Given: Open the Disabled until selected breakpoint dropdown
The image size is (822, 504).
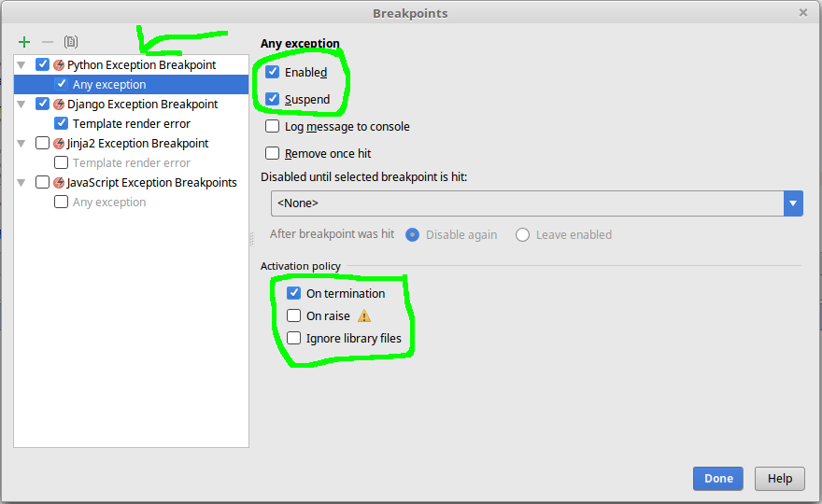Looking at the screenshot, I should click(793, 203).
